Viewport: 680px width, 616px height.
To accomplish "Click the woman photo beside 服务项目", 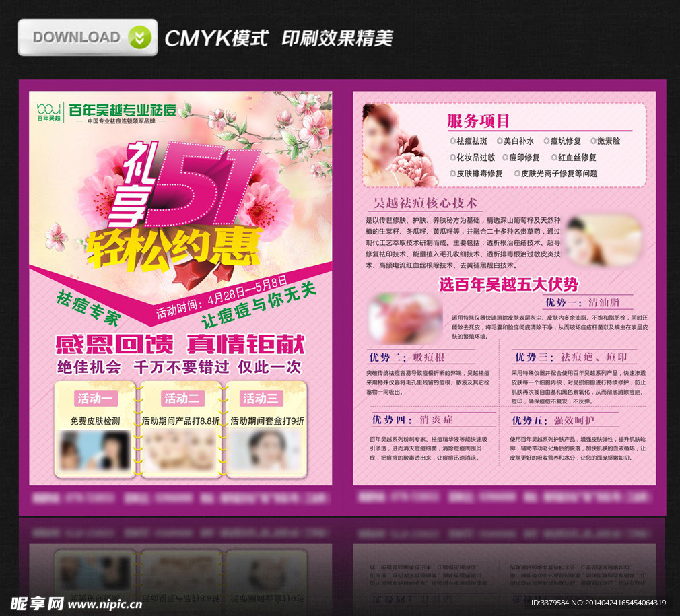I will [399, 145].
